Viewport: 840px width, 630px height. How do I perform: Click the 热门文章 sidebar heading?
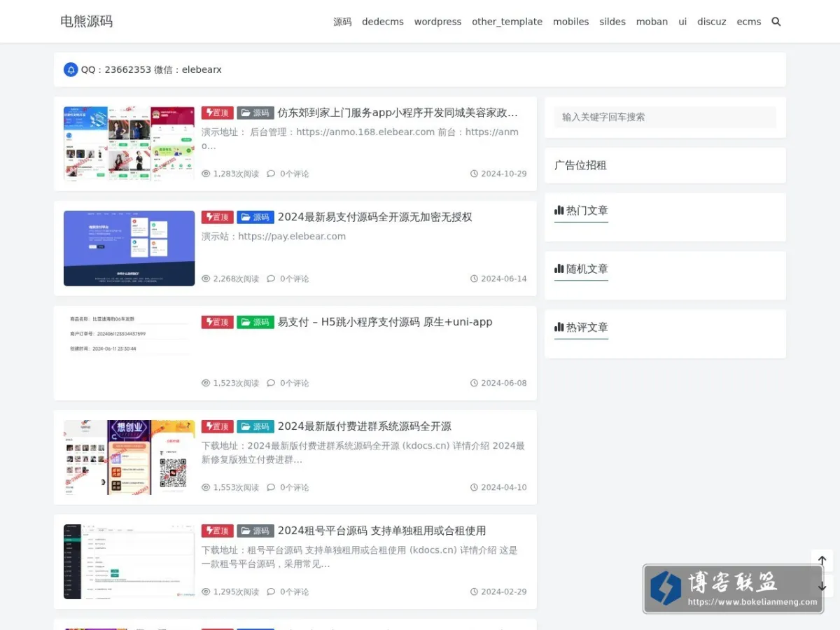pyautogui.click(x=587, y=210)
